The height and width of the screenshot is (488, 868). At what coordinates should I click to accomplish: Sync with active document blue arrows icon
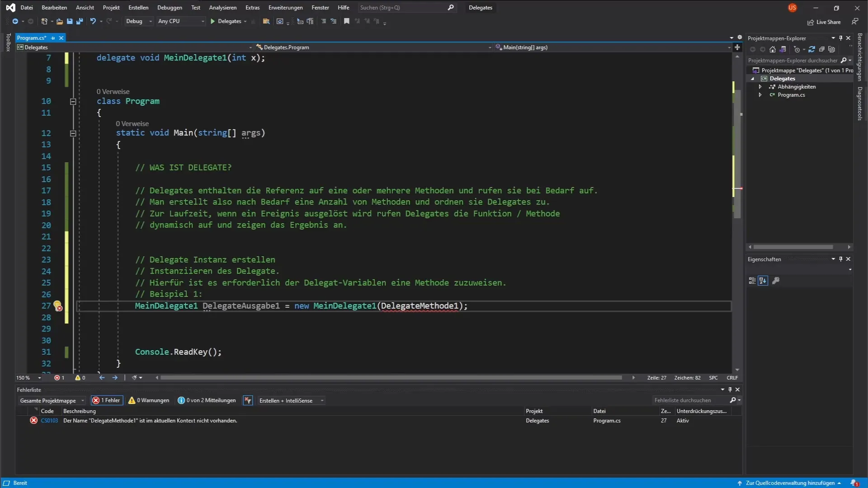[x=812, y=49]
